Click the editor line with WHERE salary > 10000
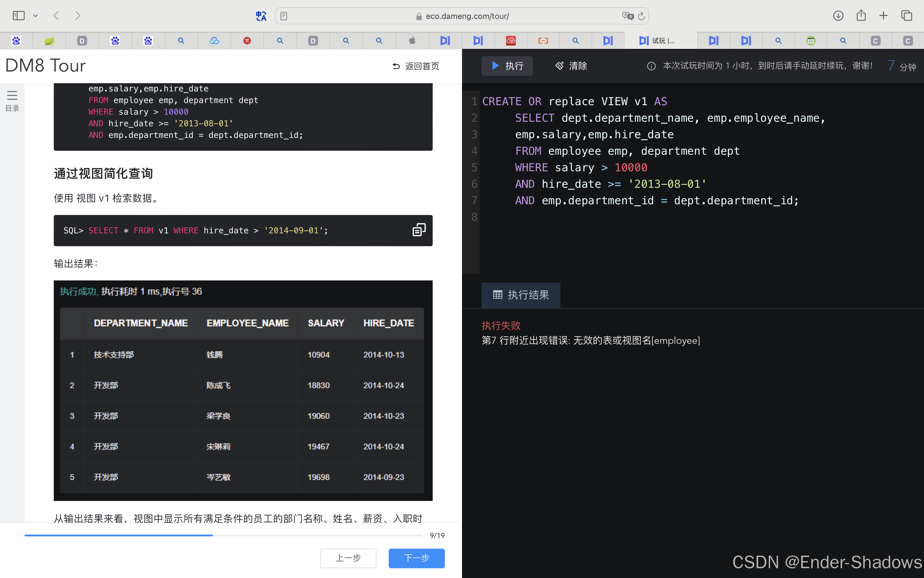This screenshot has width=924, height=578. [581, 168]
